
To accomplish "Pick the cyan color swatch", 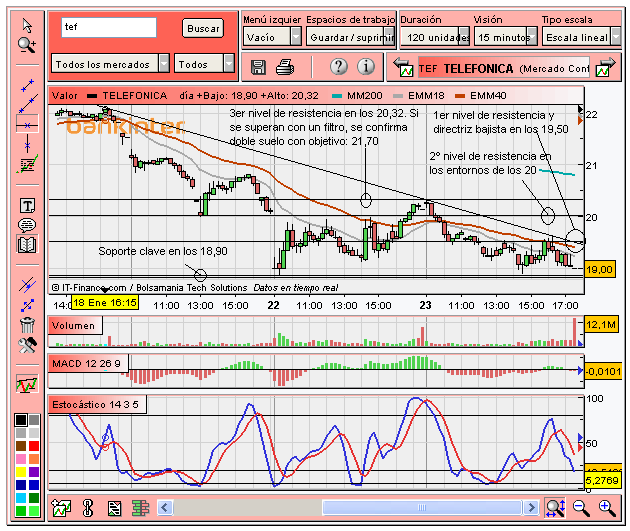I will 21,498.
